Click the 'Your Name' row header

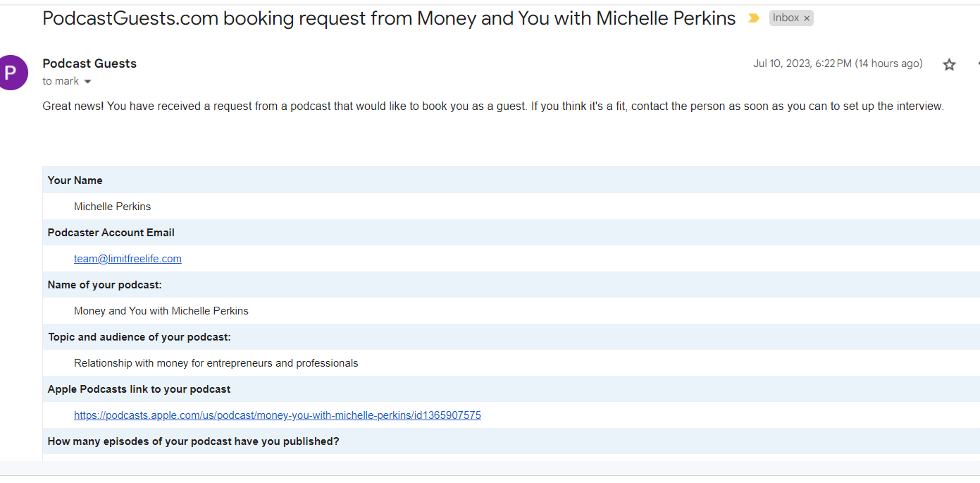pos(75,181)
